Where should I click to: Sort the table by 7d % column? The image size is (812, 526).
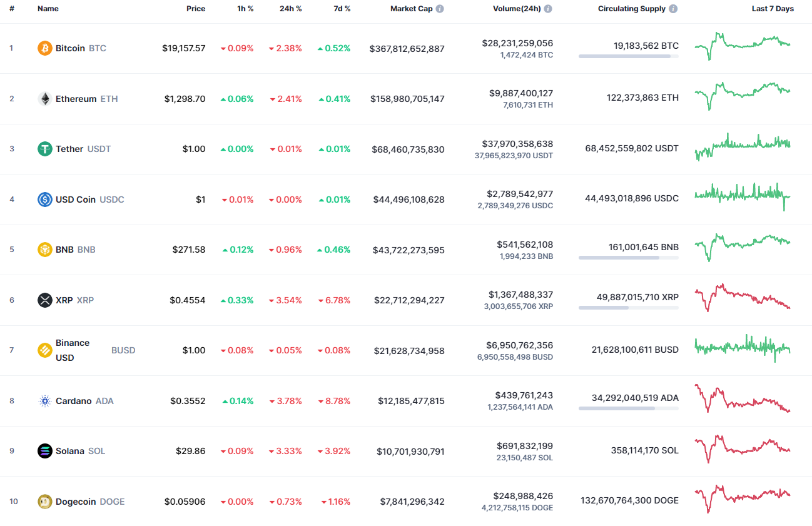tap(342, 9)
